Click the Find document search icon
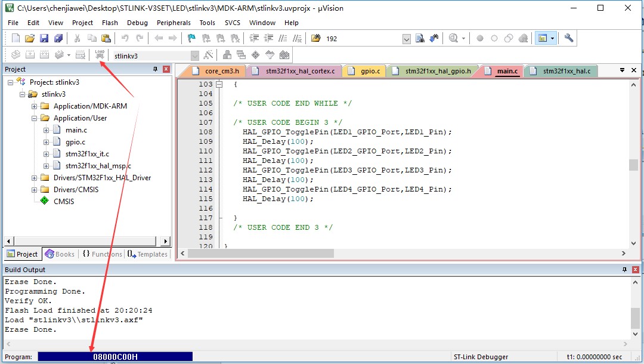The width and height of the screenshot is (644, 364). pyautogui.click(x=420, y=38)
